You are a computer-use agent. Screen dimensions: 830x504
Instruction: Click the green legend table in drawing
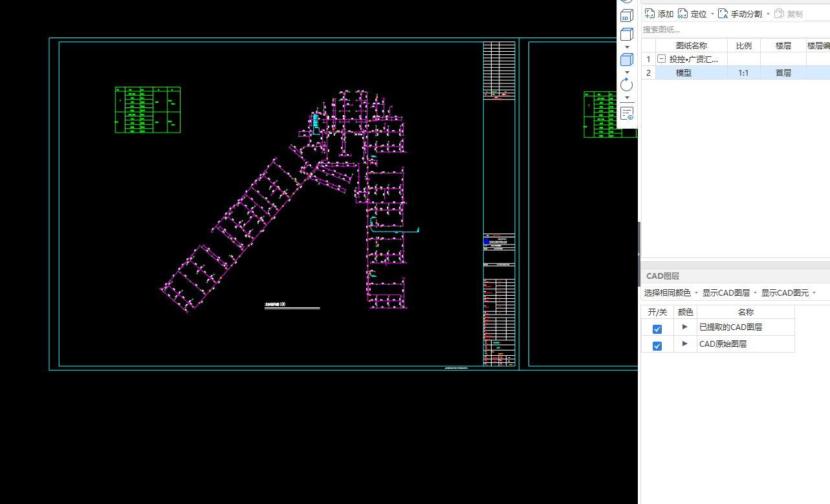pyautogui.click(x=147, y=110)
